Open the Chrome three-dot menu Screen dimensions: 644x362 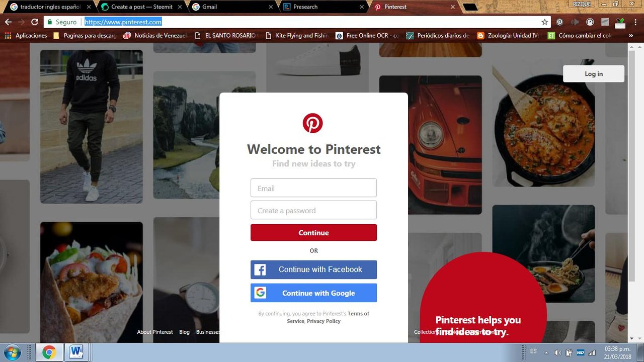point(635,22)
